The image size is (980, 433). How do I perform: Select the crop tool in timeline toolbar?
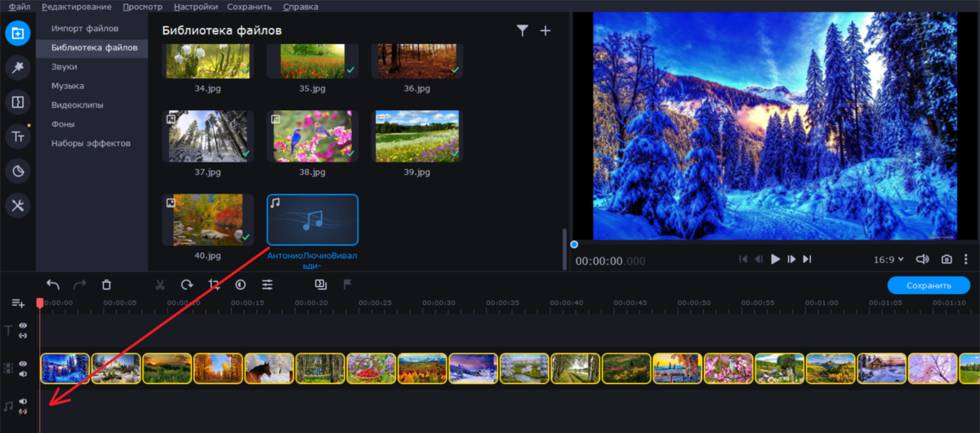(214, 284)
